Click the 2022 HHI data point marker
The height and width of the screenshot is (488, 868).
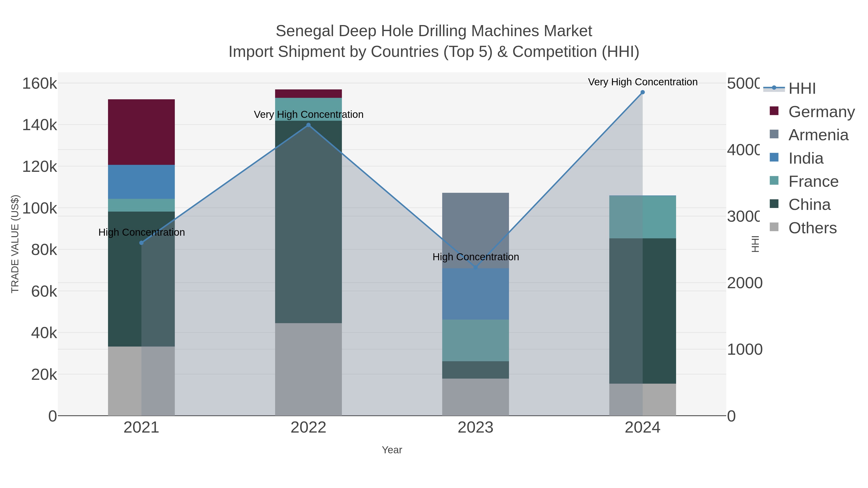[308, 125]
